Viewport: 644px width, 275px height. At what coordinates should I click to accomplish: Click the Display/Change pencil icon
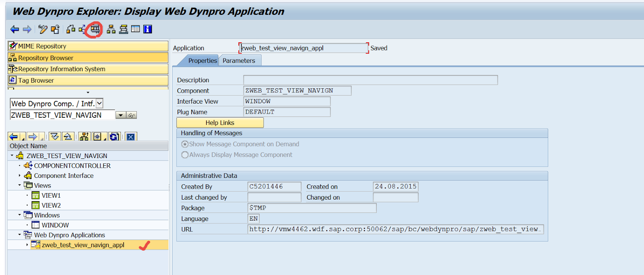(x=43, y=29)
